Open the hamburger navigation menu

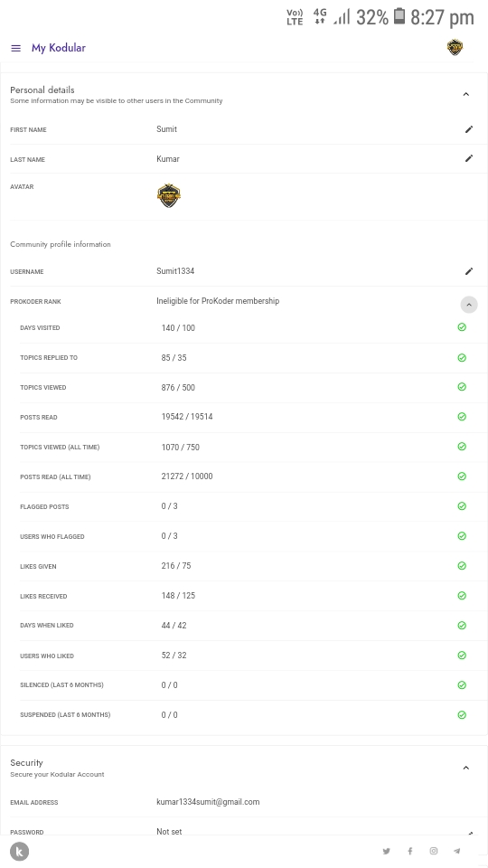(16, 48)
